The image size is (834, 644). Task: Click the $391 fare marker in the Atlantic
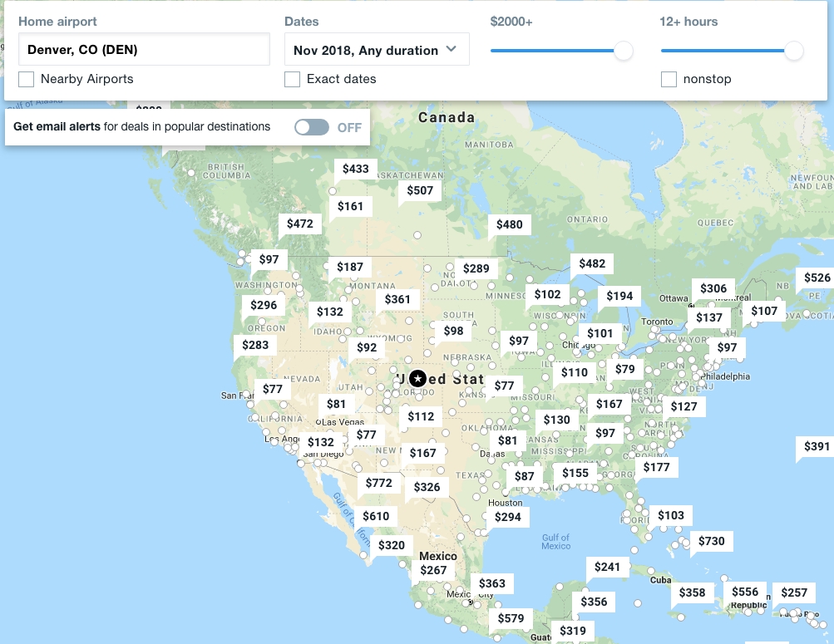(817, 446)
